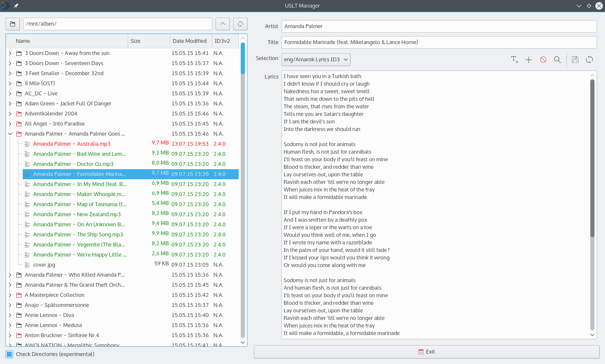Image resolution: width=605 pixels, height=364 pixels.
Task: Click the Doctor Oz.mp3 file icon
Action: tap(27, 164)
